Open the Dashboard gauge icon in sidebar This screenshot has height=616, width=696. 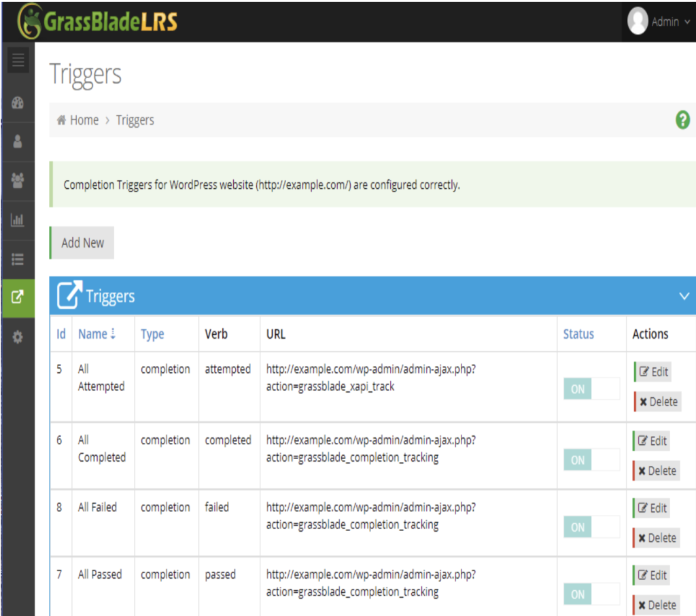(x=18, y=103)
